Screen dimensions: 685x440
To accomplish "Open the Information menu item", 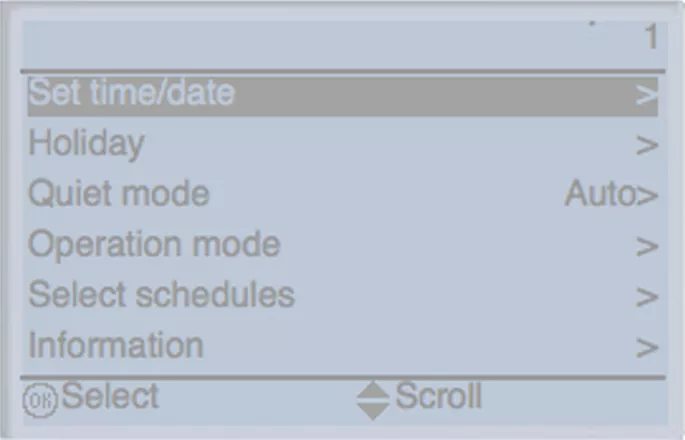I will [116, 346].
